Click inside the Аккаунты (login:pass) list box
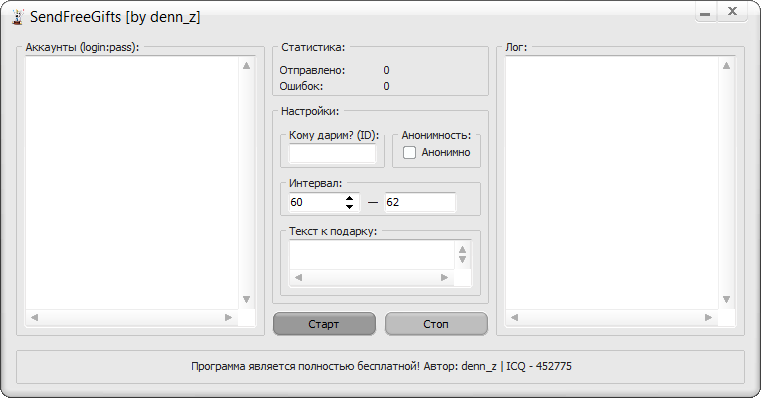Screen dimensions: 761x398 click(x=132, y=183)
